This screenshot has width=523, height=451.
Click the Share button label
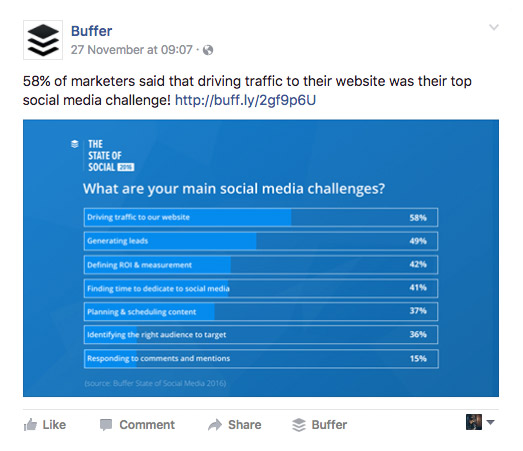click(x=244, y=425)
